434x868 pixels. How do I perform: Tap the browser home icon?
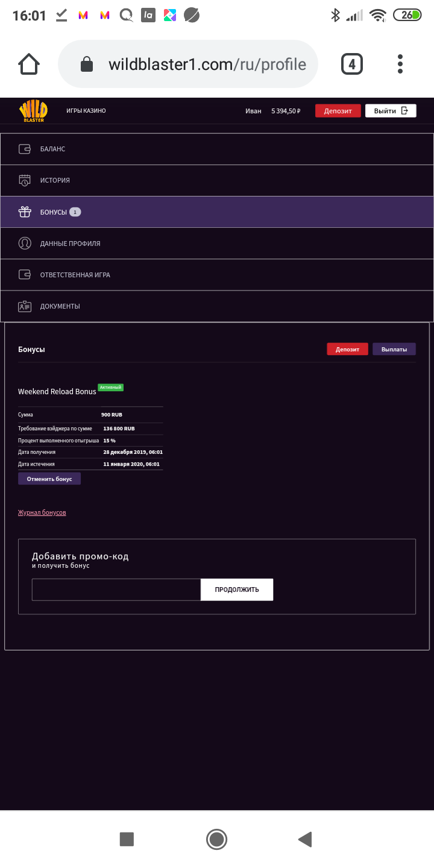pos(29,64)
